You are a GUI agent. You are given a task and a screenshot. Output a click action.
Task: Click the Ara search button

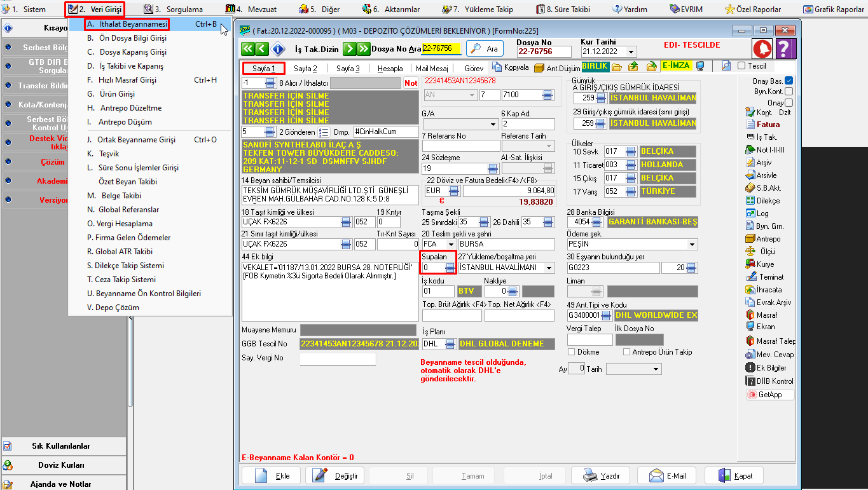(x=485, y=49)
